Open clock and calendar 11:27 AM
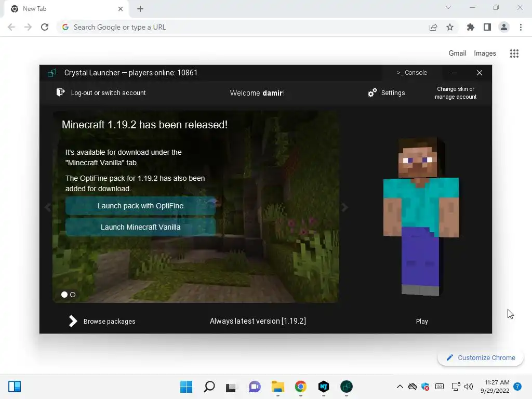 (495, 387)
